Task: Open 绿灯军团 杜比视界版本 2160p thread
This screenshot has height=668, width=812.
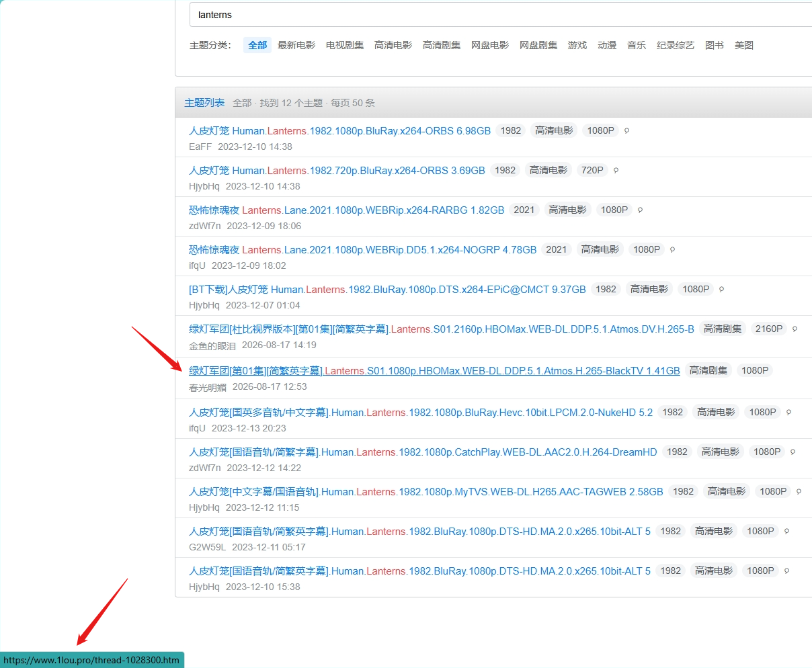Action: [x=442, y=329]
